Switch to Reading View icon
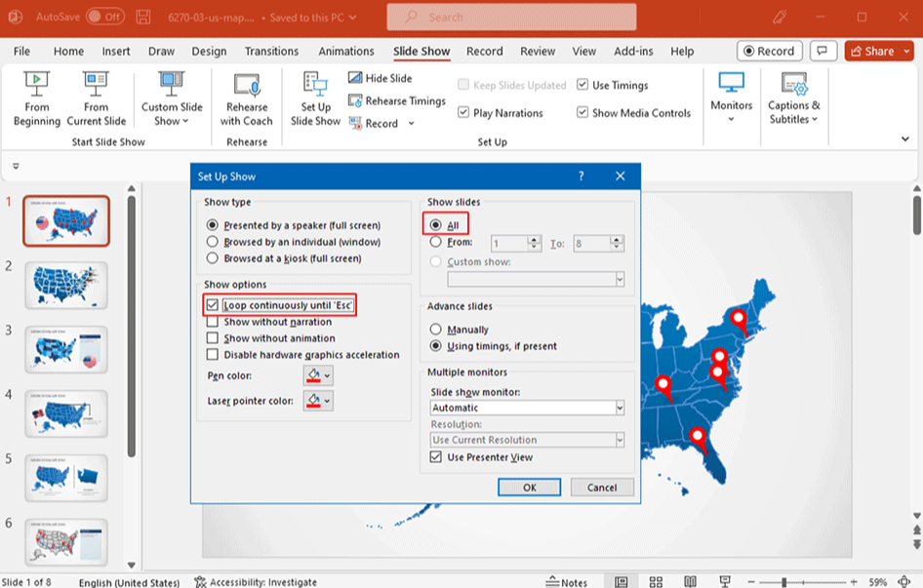The image size is (923, 588). [x=691, y=582]
